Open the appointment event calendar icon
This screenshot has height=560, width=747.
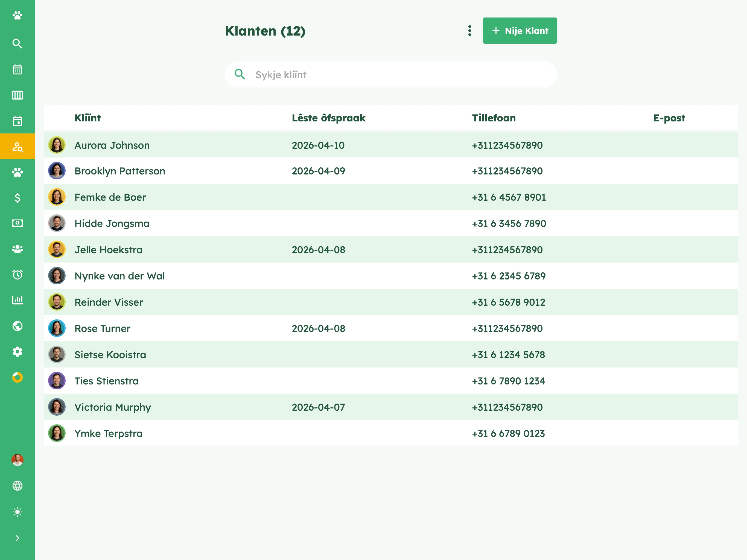17,121
